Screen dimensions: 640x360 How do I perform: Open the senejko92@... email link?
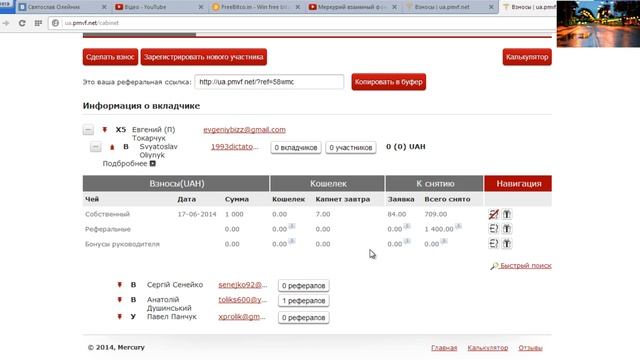click(x=243, y=284)
